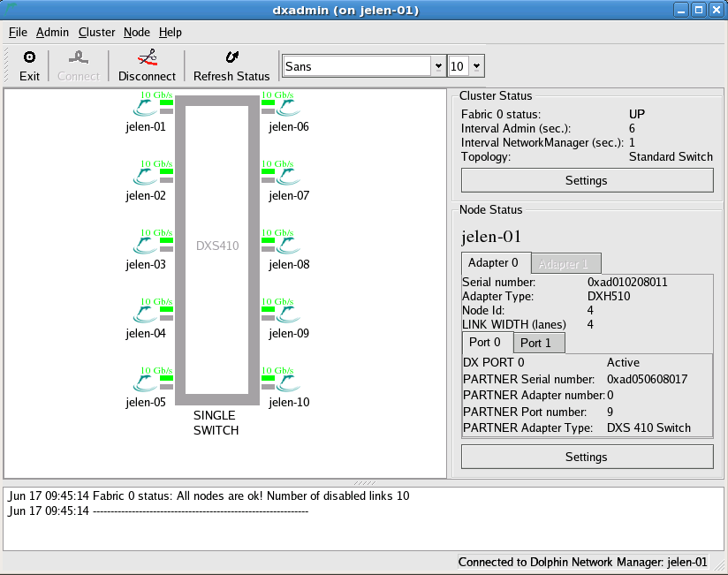This screenshot has height=575, width=728.
Task: Maximize the dxadmin window
Action: pos(699,10)
